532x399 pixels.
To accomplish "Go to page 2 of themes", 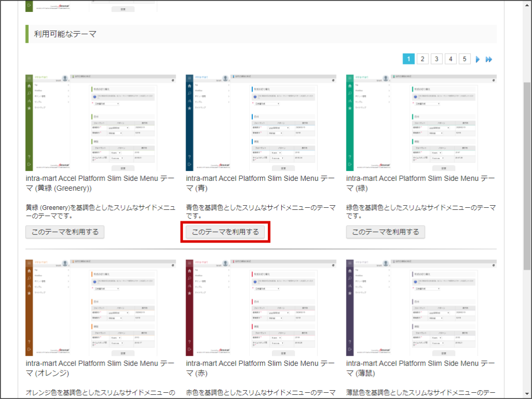I will point(422,59).
